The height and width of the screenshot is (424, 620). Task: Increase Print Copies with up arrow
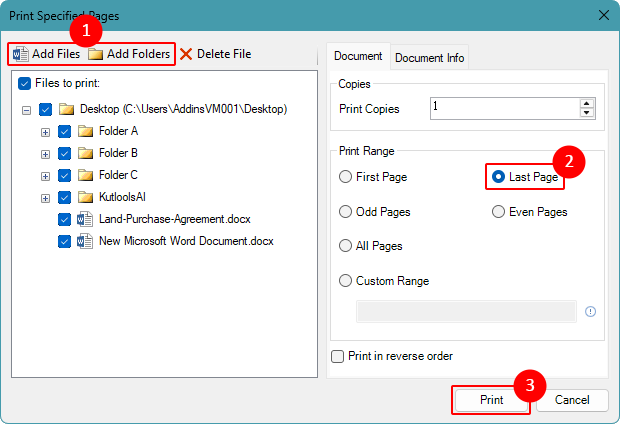pyautogui.click(x=586, y=104)
